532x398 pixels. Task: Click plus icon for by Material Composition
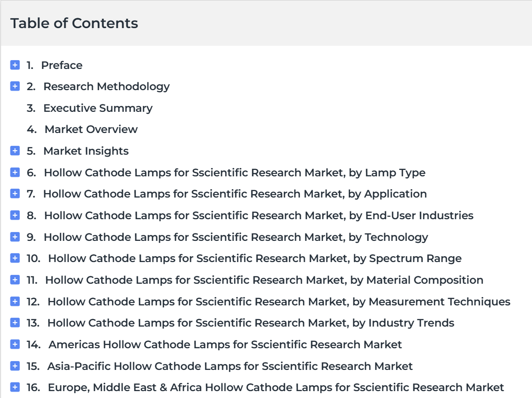pos(15,280)
